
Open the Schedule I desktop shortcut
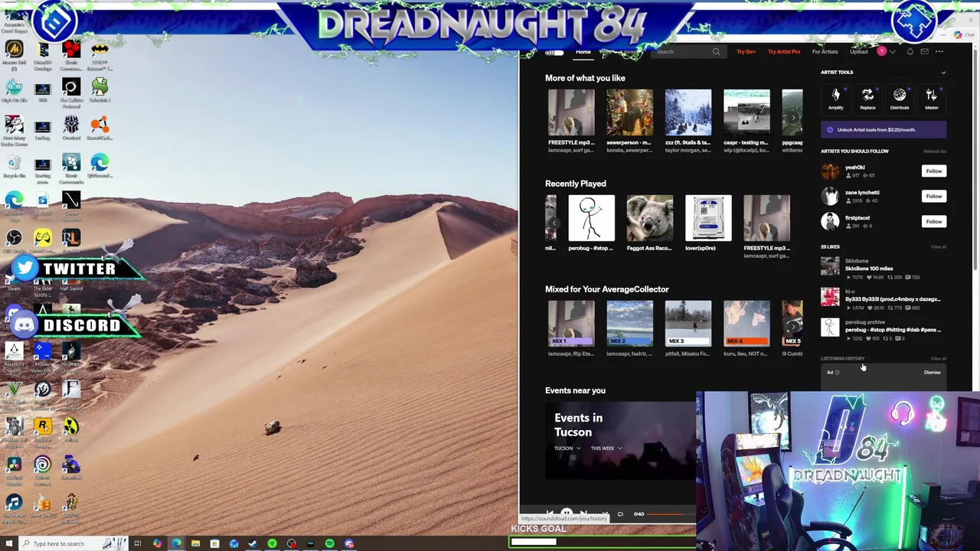(x=100, y=90)
